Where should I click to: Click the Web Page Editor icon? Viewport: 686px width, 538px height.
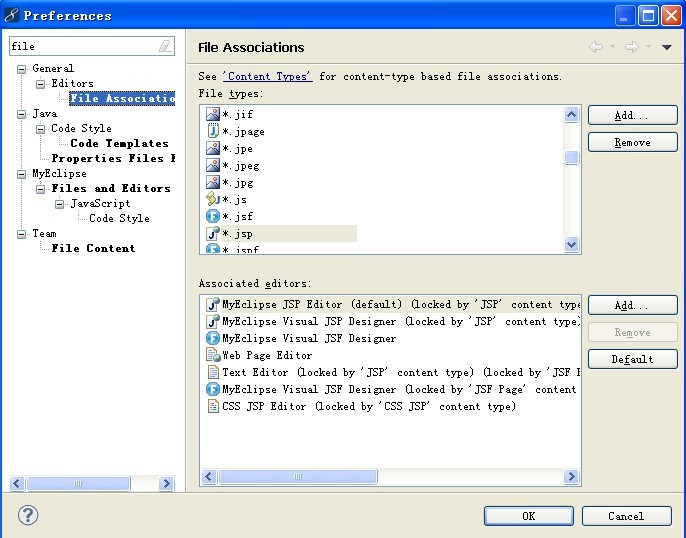(x=213, y=355)
